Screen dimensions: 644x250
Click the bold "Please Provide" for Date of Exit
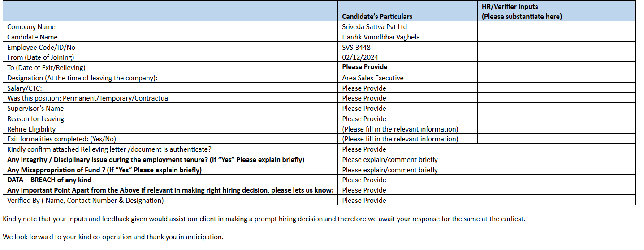(365, 67)
